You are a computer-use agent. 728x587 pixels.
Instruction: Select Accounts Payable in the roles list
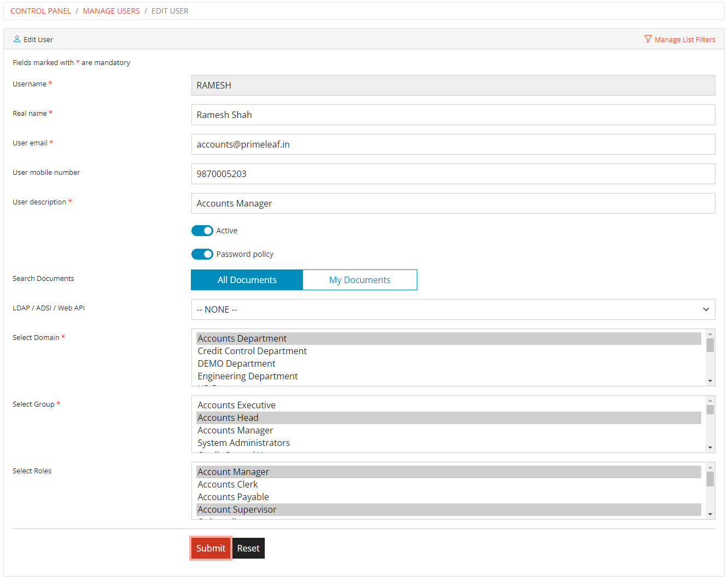point(233,496)
